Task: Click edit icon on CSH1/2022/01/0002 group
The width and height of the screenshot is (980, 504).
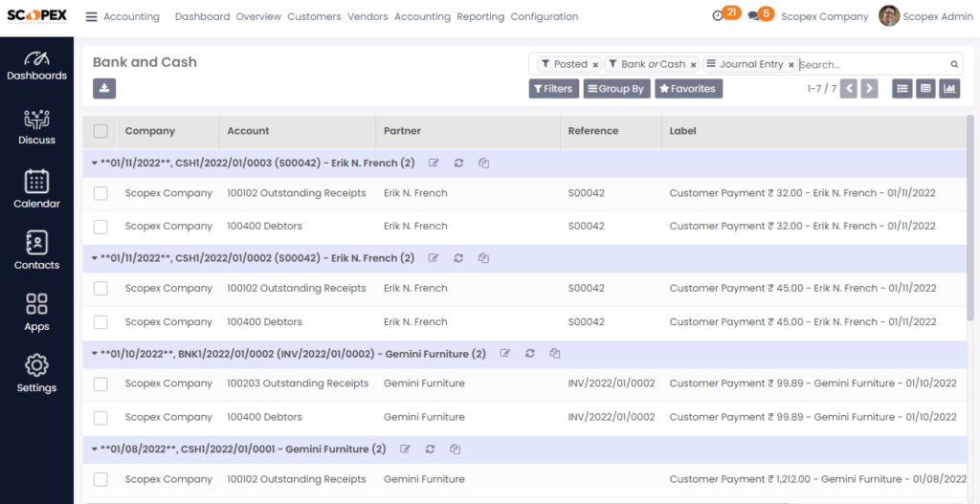Action: [434, 258]
